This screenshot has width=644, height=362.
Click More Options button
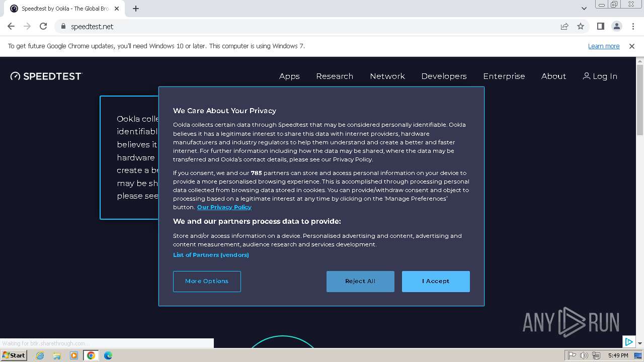point(207,282)
